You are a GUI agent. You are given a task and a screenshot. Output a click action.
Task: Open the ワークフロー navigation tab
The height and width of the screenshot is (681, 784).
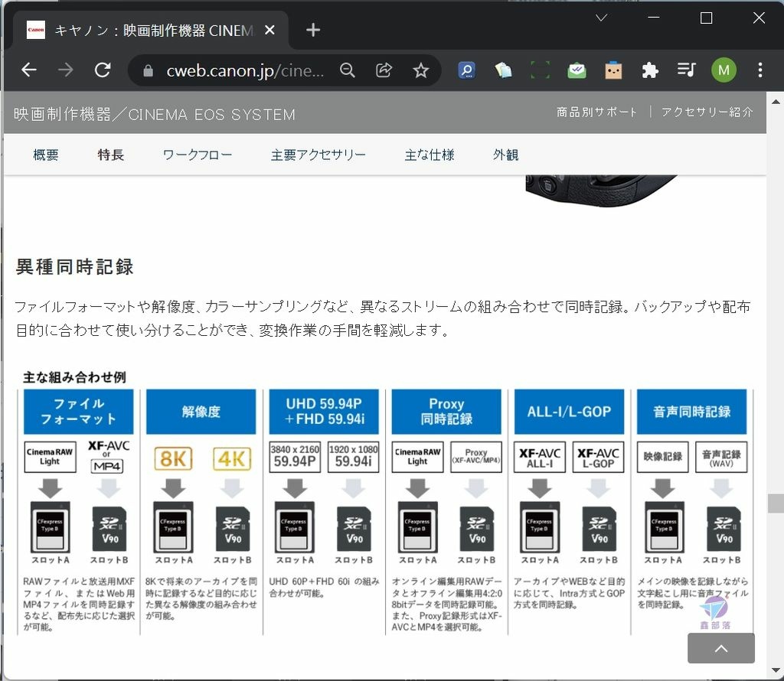pos(198,155)
